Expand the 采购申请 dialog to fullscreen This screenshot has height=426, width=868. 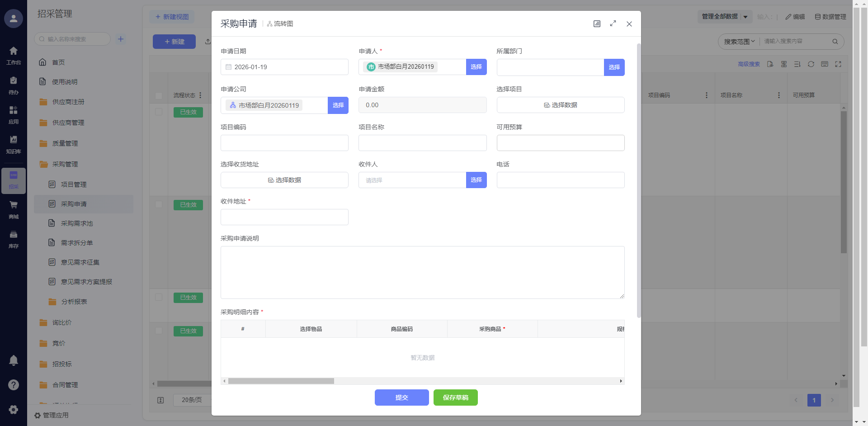click(x=613, y=24)
